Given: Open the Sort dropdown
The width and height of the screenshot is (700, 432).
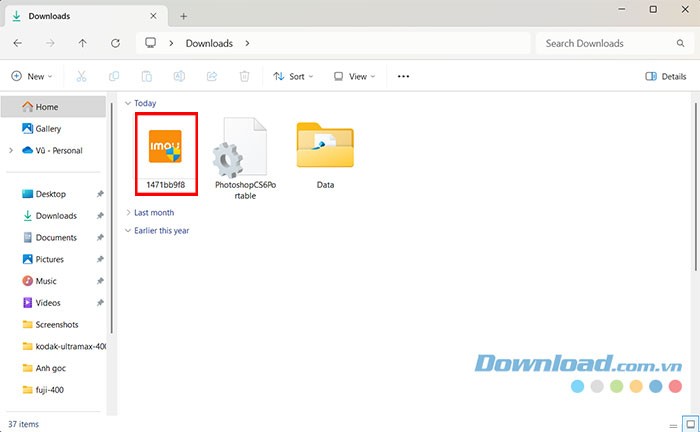Looking at the screenshot, I should [293, 76].
